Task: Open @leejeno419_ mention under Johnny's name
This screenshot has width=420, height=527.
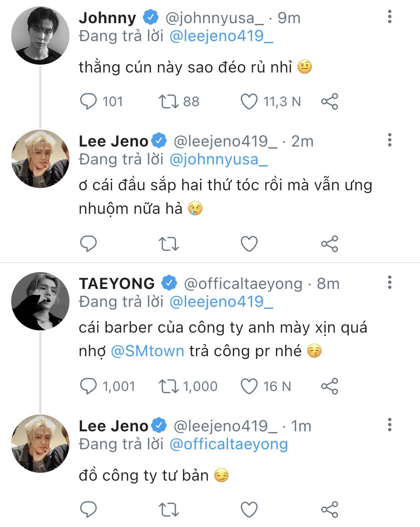Action: coord(221,36)
